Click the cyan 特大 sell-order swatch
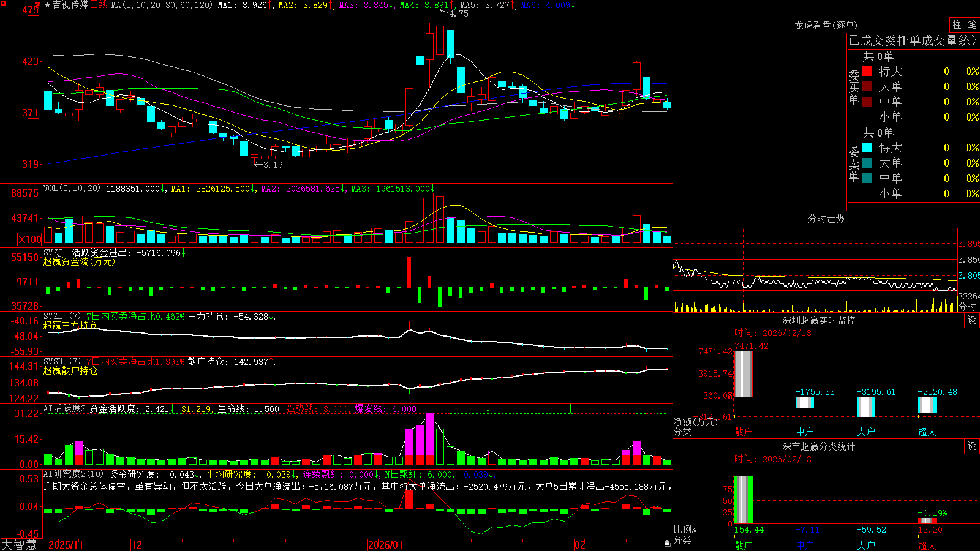Image resolution: width=980 pixels, height=551 pixels. [x=867, y=148]
